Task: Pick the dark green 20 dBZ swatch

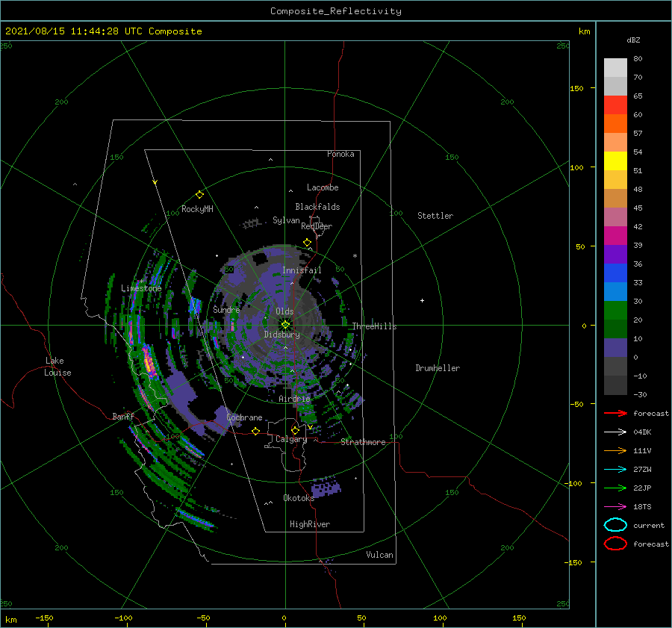Action: pos(615,329)
